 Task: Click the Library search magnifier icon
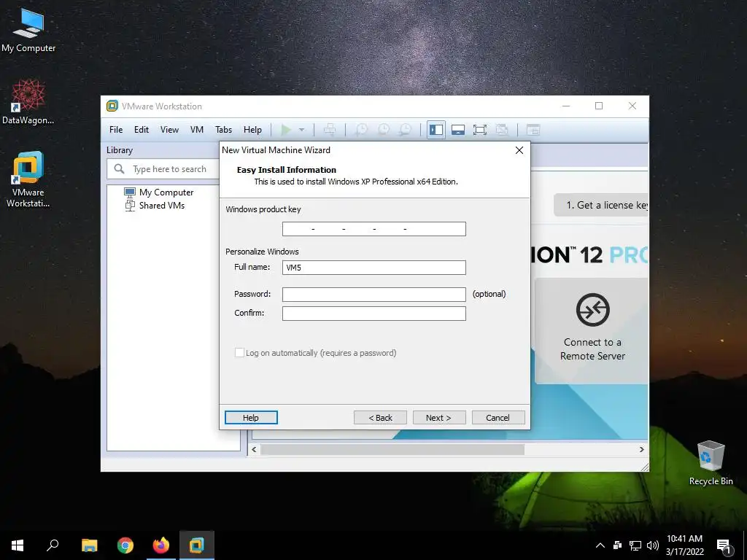(x=119, y=169)
